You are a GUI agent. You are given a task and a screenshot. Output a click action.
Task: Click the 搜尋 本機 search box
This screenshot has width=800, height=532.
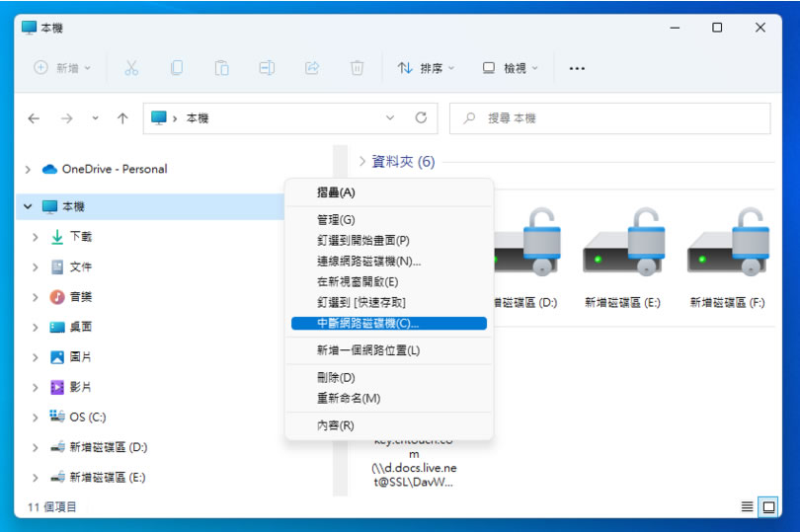coord(609,118)
